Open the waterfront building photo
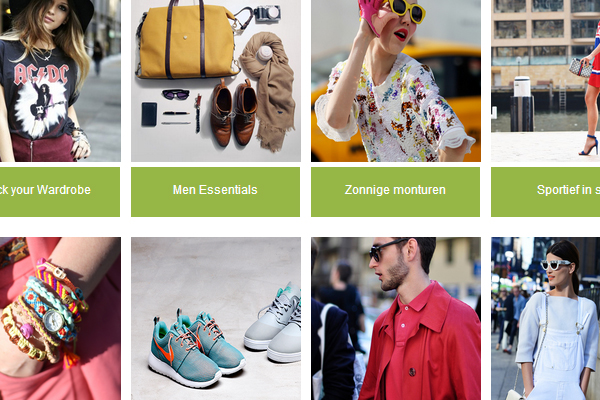The width and height of the screenshot is (600, 400). [x=546, y=81]
